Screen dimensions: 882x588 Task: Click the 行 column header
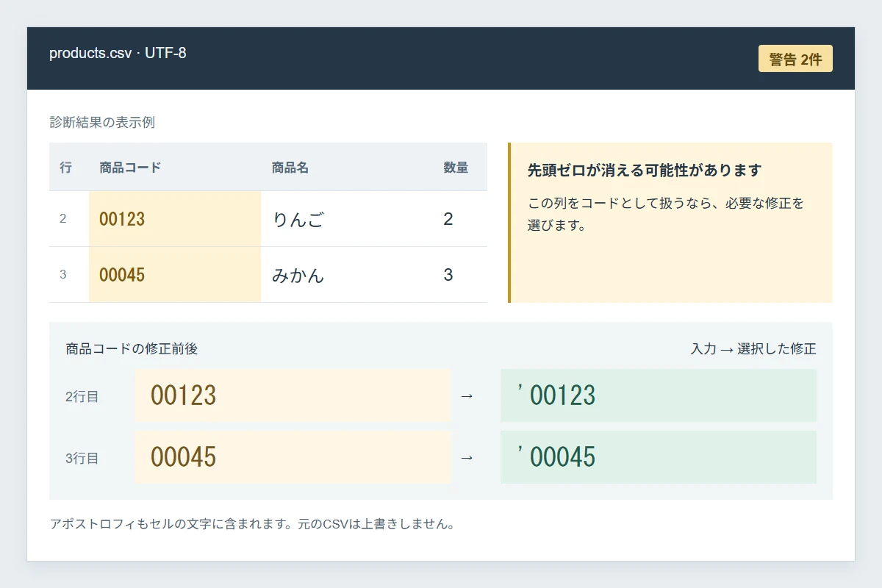point(66,168)
